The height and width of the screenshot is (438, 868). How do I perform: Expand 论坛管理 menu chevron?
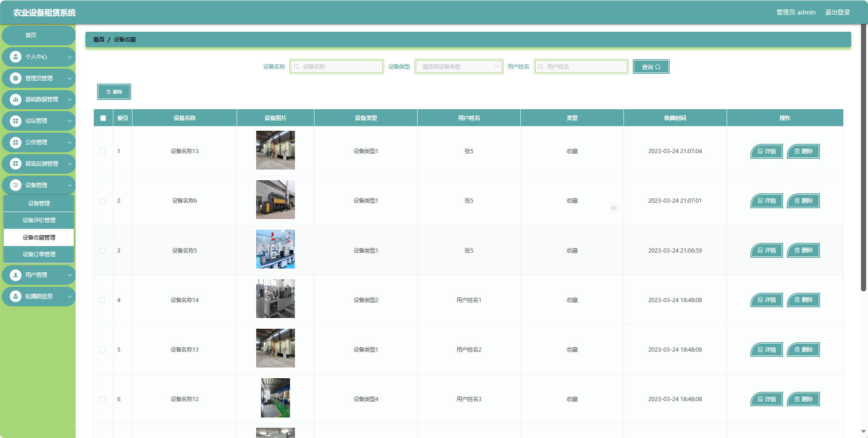tap(70, 121)
